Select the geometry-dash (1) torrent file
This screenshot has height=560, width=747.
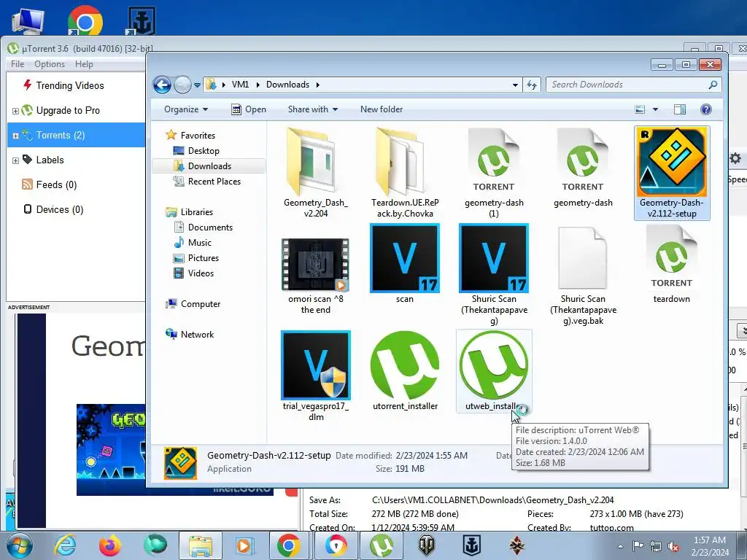coord(494,172)
